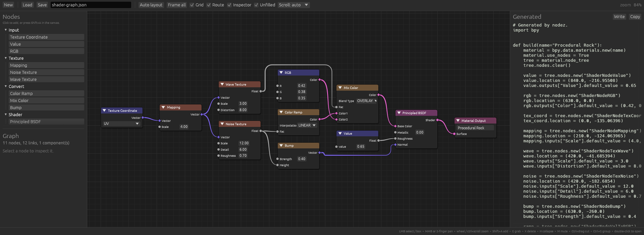This screenshot has height=235, width=644.
Task: Collapse the RGB node triangle
Action: pyautogui.click(x=281, y=73)
